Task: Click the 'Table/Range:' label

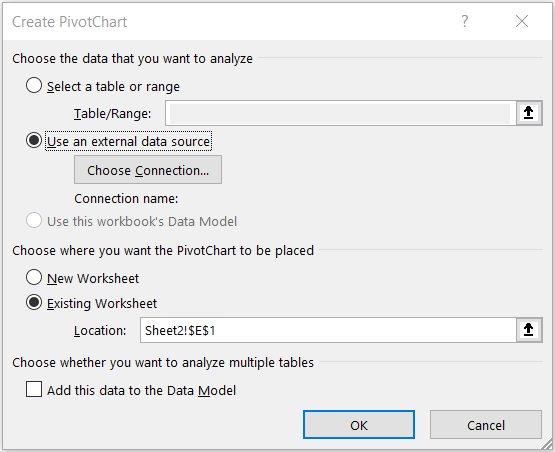Action: [x=112, y=113]
